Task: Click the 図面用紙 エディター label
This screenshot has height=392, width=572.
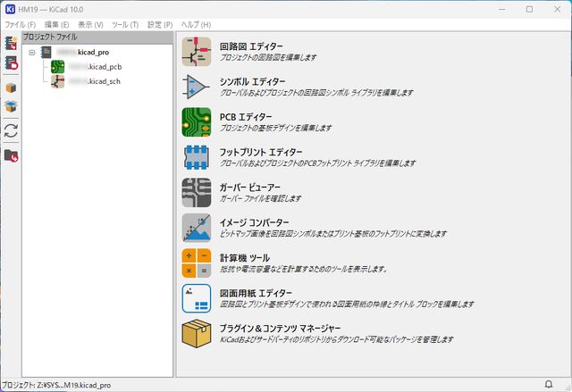Action: (256, 293)
